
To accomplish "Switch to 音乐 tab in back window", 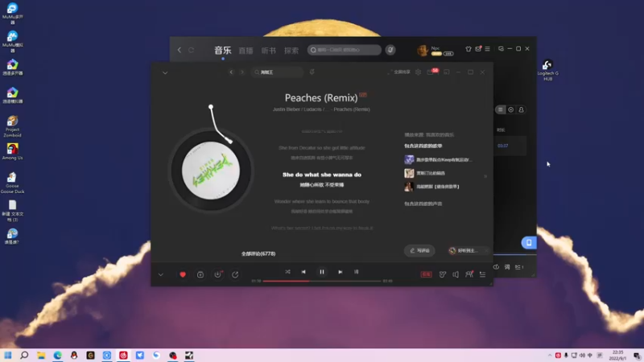I will click(x=223, y=51).
